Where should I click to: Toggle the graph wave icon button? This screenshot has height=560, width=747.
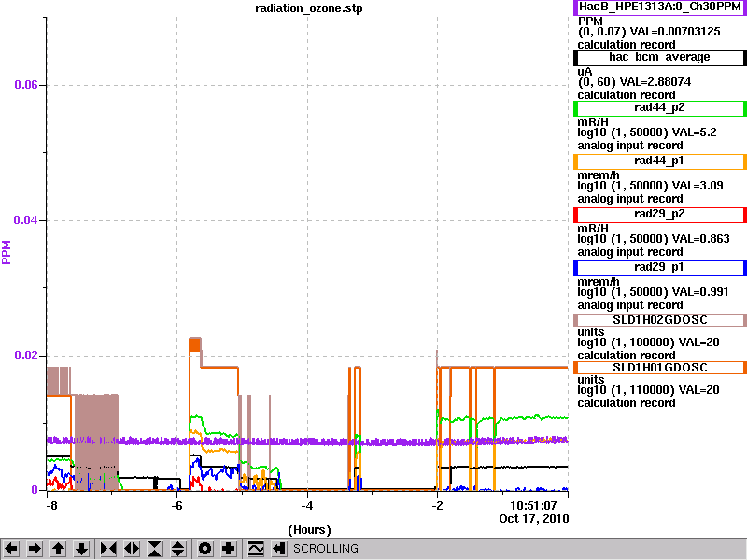click(256, 549)
